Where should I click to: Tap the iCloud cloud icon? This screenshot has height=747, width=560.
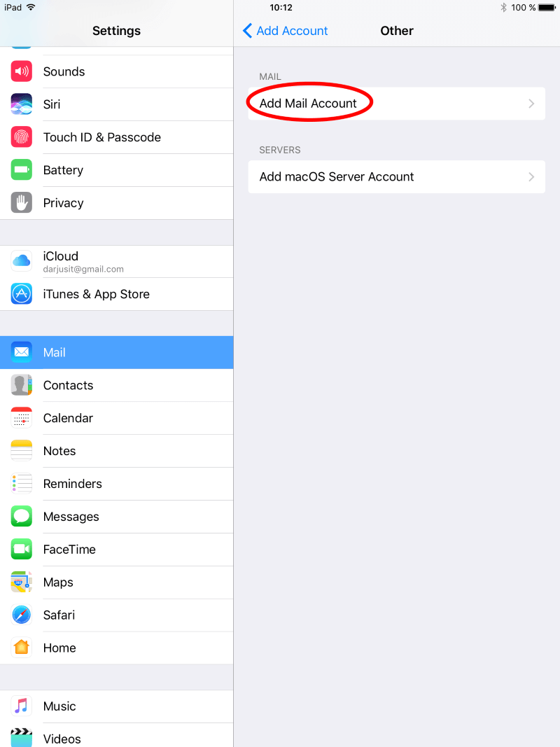22,261
